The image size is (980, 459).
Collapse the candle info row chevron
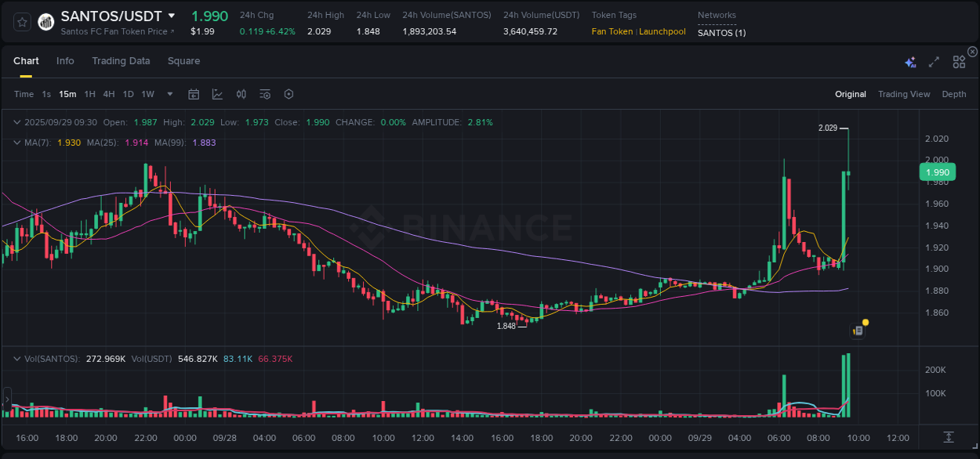click(16, 122)
